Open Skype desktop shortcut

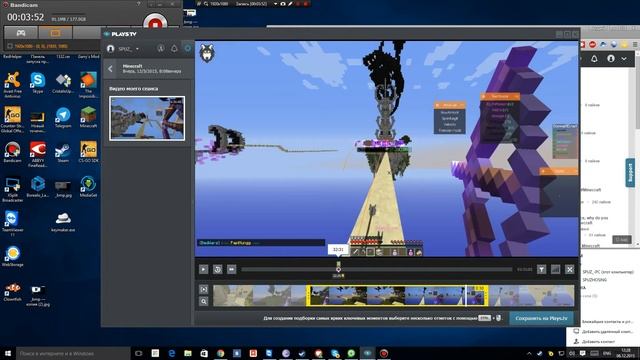[x=38, y=82]
